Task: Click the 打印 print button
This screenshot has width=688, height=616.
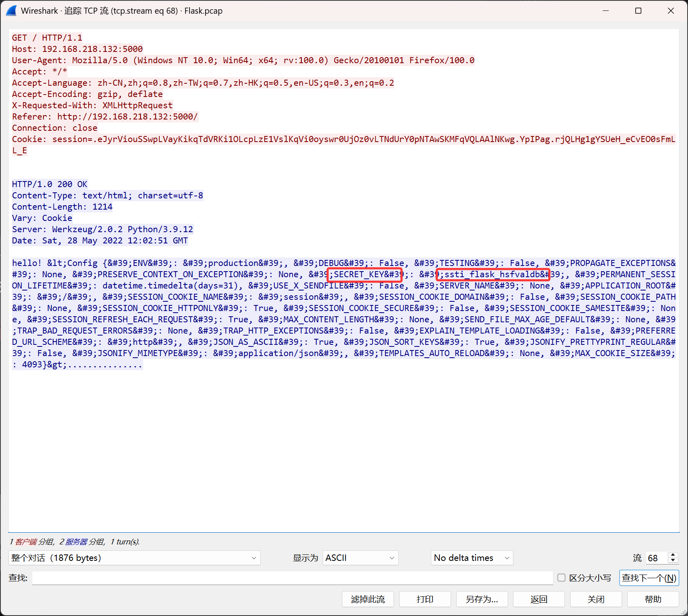Action: coord(425,600)
